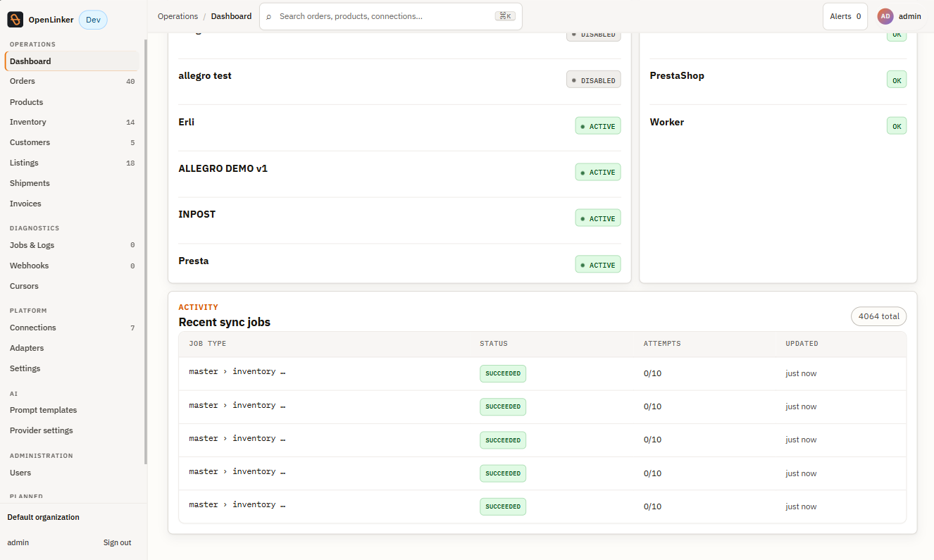934x560 pixels.
Task: Open Invoices in the sidebar
Action: pos(72,204)
